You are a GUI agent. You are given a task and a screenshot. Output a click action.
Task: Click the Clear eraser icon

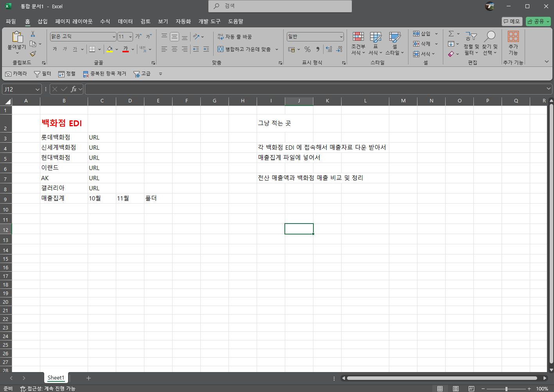click(451, 54)
